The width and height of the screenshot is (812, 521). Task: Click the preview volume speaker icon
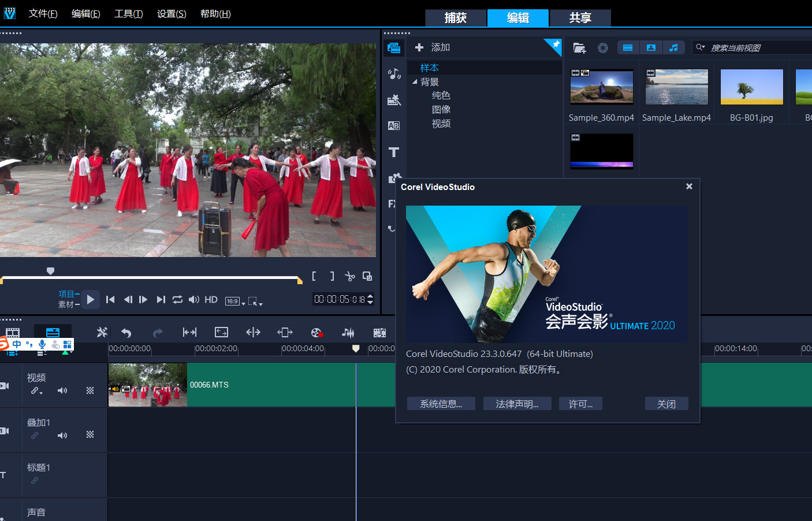point(194,299)
